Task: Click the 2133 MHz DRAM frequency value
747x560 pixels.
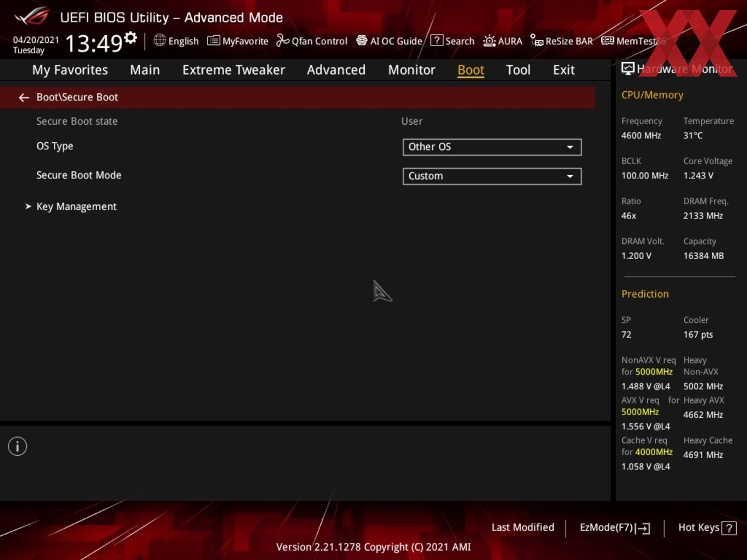Action: pos(703,216)
